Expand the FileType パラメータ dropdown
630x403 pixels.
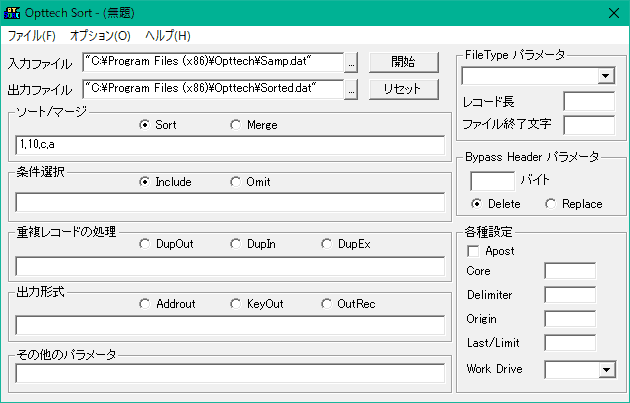click(x=606, y=76)
